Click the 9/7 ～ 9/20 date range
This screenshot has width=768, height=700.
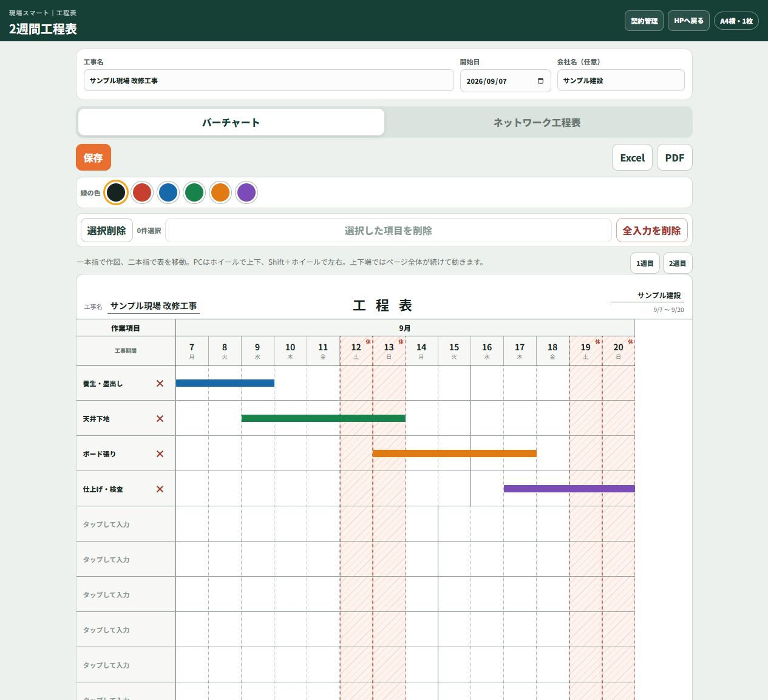[x=668, y=310]
